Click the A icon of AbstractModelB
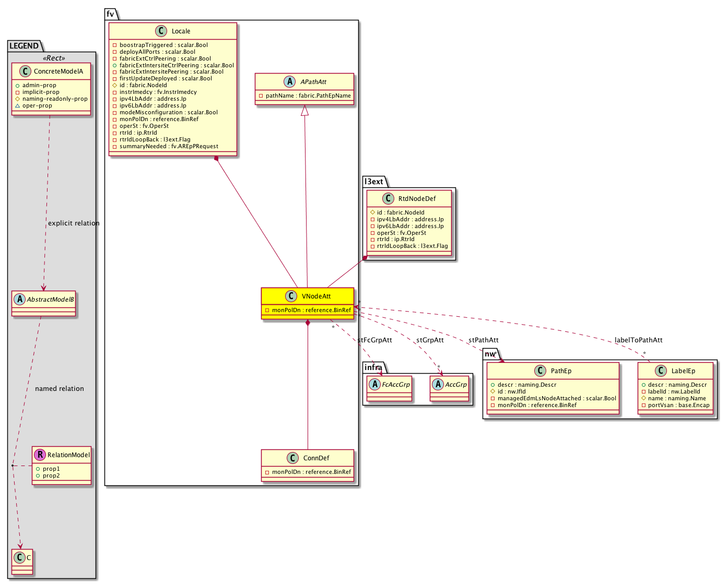This screenshot has height=584, width=728. point(20,300)
